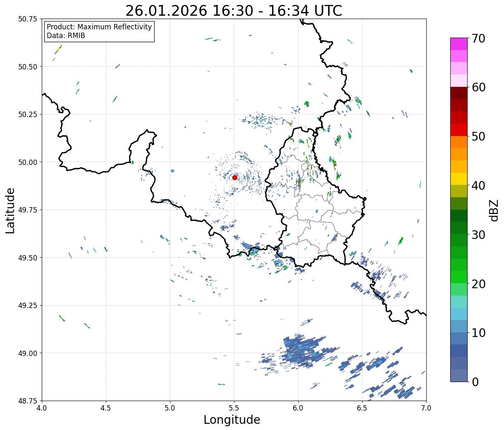Screen dimensions: 504x430
Task: Click the colorbar tick label 40
Action: (478, 185)
